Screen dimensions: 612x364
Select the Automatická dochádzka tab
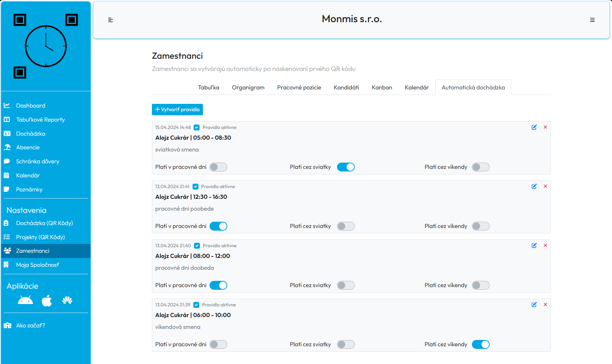[x=473, y=88]
